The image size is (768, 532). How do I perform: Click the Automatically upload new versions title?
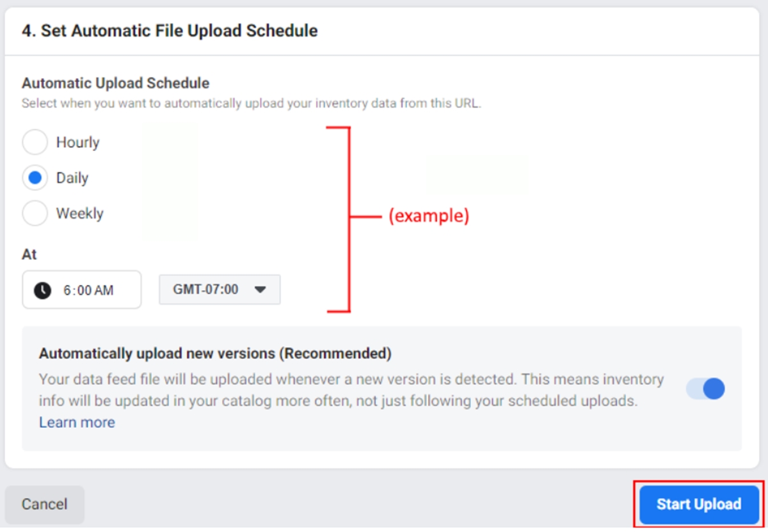[215, 353]
